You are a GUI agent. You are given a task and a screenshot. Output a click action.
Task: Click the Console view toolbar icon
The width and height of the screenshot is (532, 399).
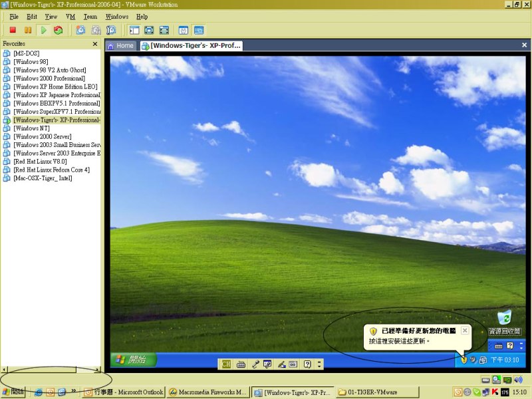coord(199,30)
